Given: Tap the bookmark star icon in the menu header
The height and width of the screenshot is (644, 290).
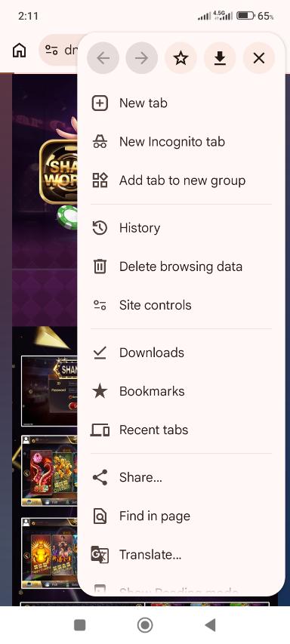Looking at the screenshot, I should 180,58.
